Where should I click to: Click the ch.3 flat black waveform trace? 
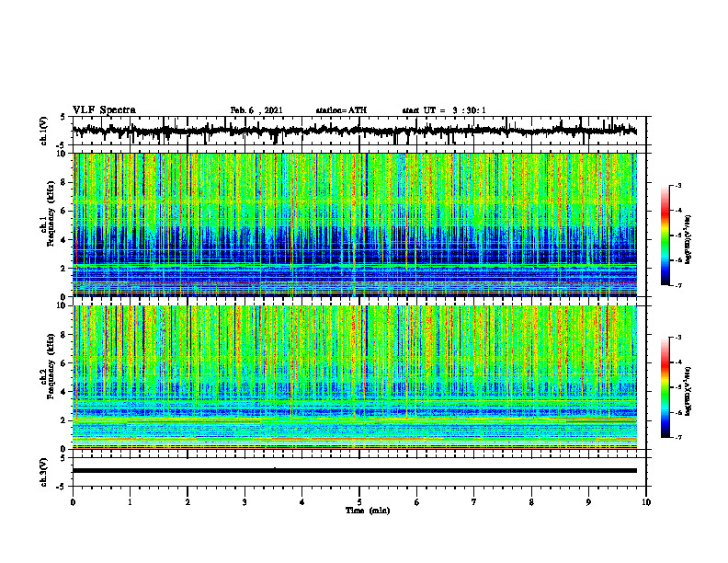[x=355, y=471]
